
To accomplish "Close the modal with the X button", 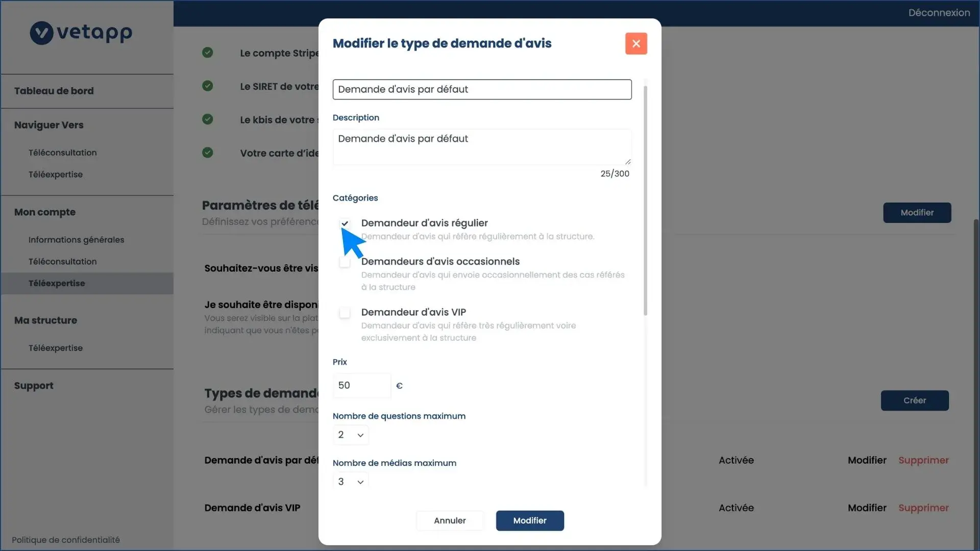I will point(636,44).
